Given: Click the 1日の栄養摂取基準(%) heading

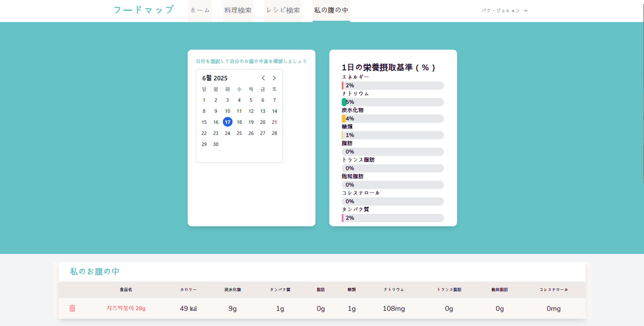Looking at the screenshot, I should (x=388, y=68).
